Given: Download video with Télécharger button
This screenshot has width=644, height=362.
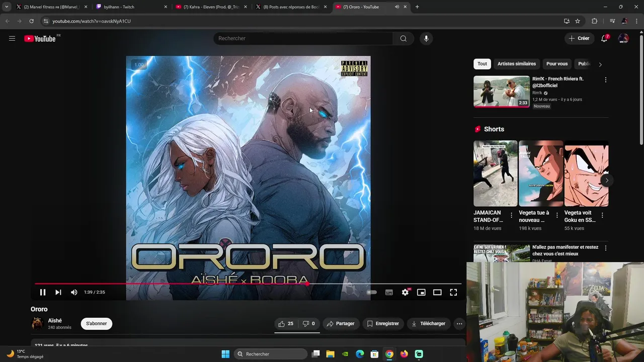Looking at the screenshot, I should point(429,324).
